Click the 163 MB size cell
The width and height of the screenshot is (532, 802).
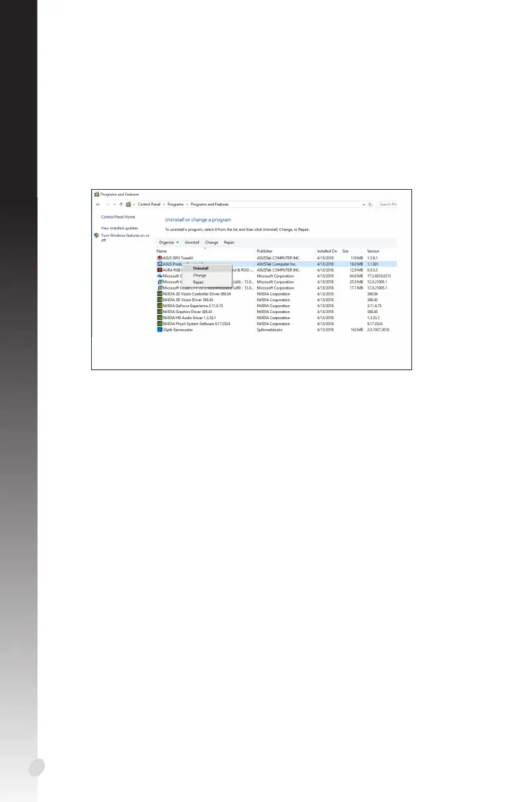click(x=356, y=330)
